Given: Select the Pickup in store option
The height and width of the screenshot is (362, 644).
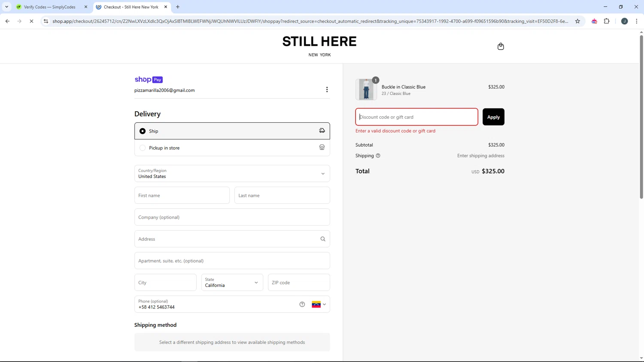Looking at the screenshot, I should point(232,148).
